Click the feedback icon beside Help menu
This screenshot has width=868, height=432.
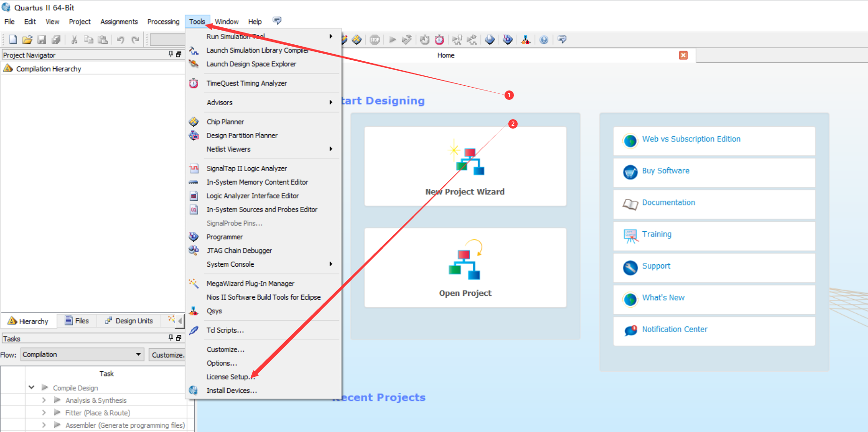click(x=277, y=21)
